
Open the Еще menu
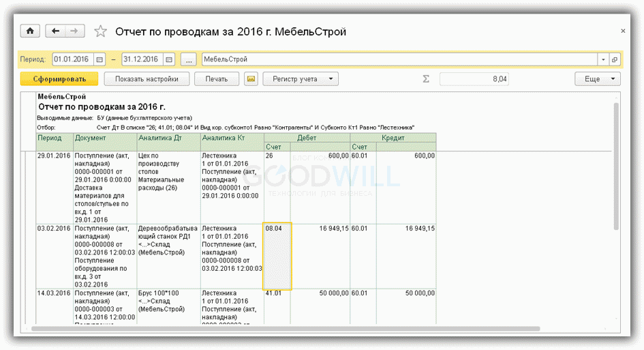click(x=597, y=79)
